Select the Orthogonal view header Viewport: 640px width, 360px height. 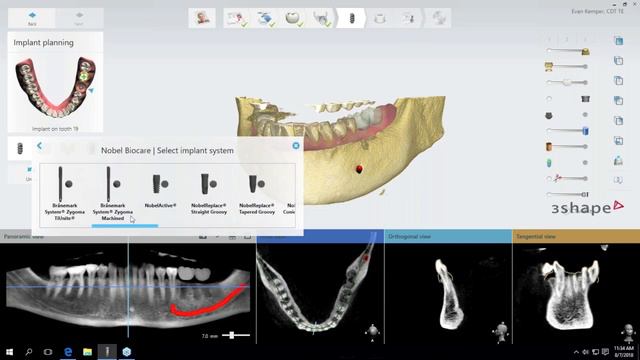[448, 236]
